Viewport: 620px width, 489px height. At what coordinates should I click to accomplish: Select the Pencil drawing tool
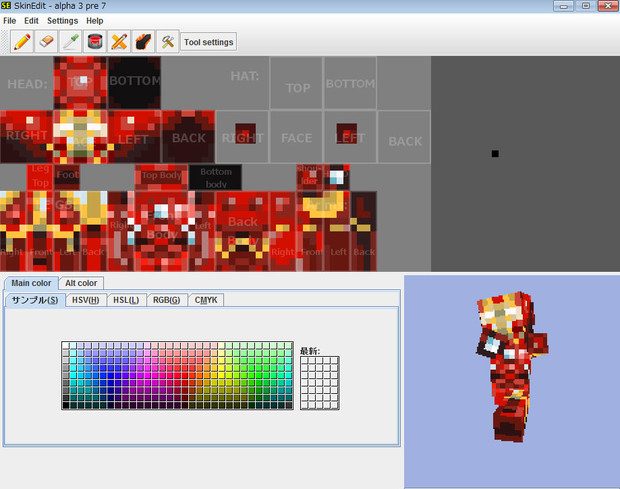(22, 42)
